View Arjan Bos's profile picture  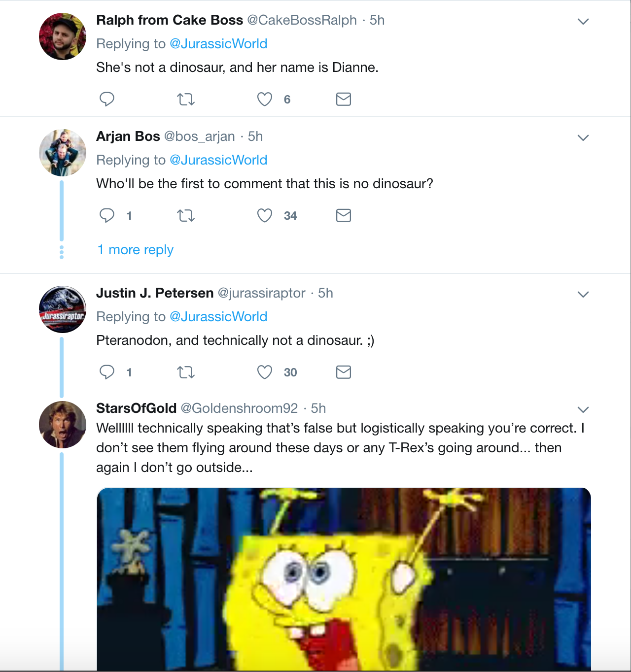63,153
